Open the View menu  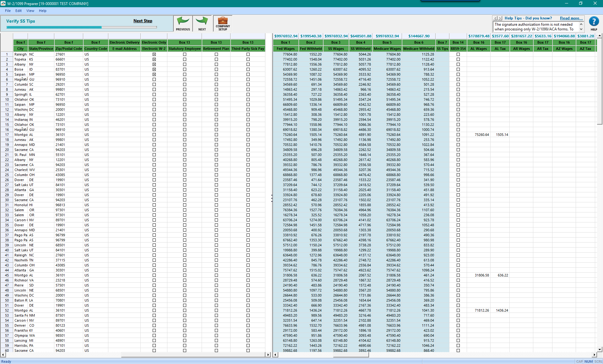30,11
